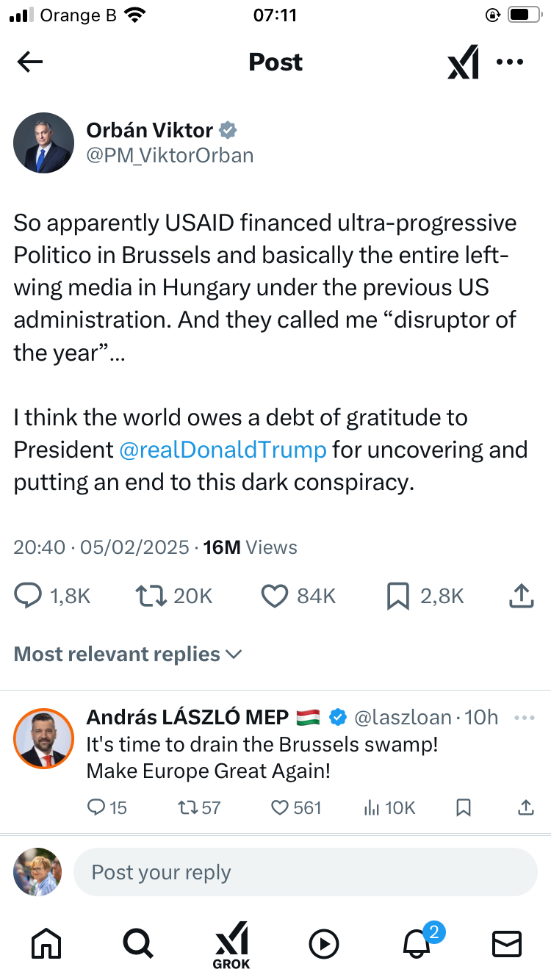The width and height of the screenshot is (551, 980).
Task: Share the main post
Action: [x=520, y=596]
